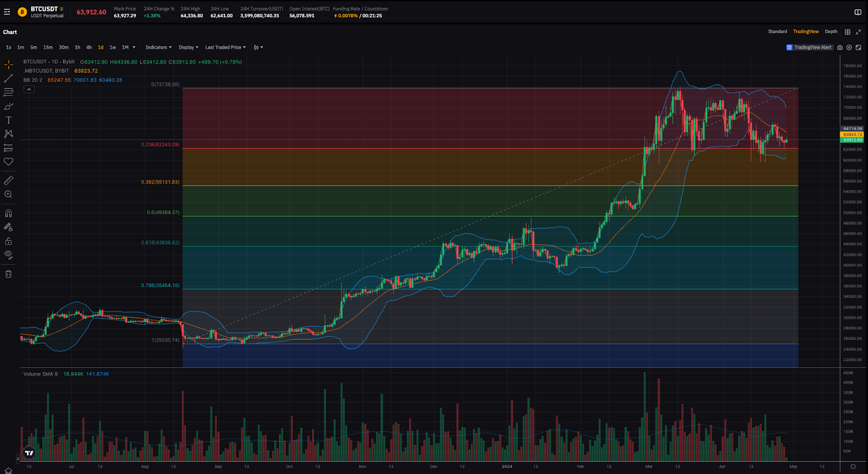Viewport: 868px width, 474px height.
Task: Select the text annotation tool
Action: [8, 120]
